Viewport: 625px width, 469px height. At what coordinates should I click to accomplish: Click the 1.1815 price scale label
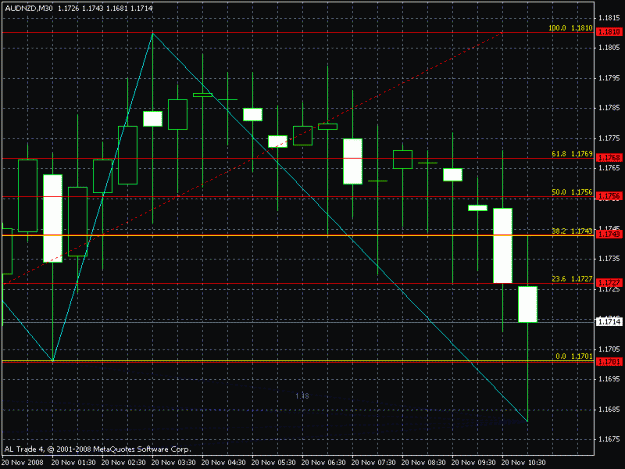click(609, 18)
